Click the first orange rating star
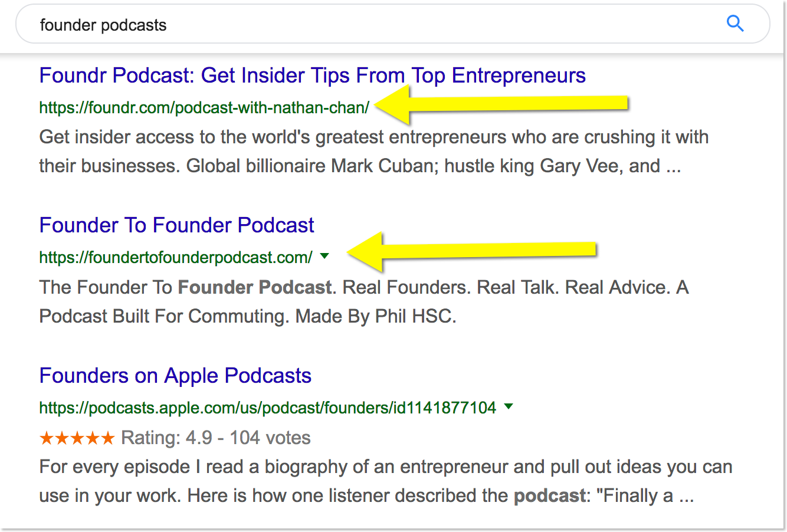This screenshot has width=787, height=532. click(46, 438)
